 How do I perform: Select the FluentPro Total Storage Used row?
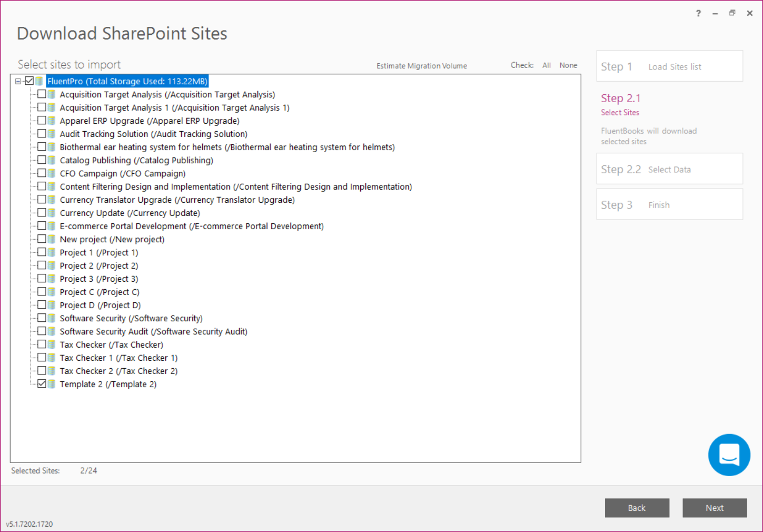[x=127, y=81]
